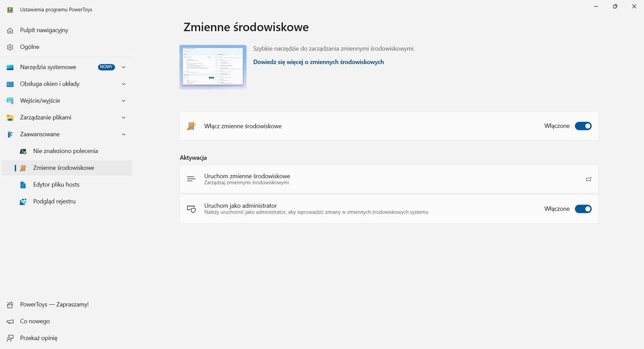
Task: Click the Włączone label in Uruchom jako administrator row
Action: click(557, 209)
